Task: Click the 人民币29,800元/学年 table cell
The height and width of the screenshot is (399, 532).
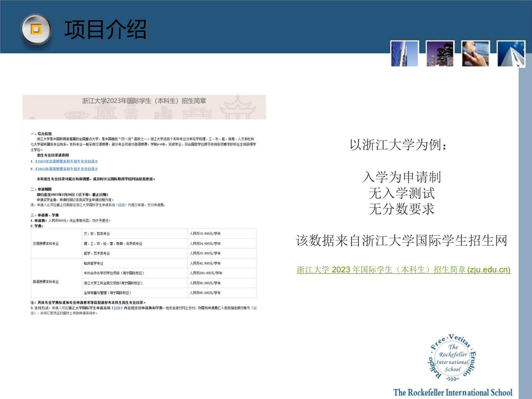Action: 222,253
